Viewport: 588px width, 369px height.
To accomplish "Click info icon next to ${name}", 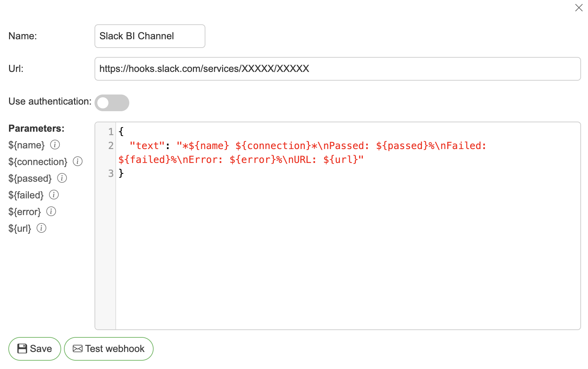I will click(x=55, y=145).
